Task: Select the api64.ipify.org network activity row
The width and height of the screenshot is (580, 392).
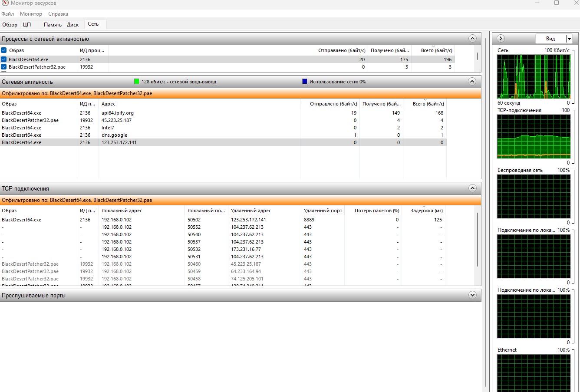Action: pos(117,113)
